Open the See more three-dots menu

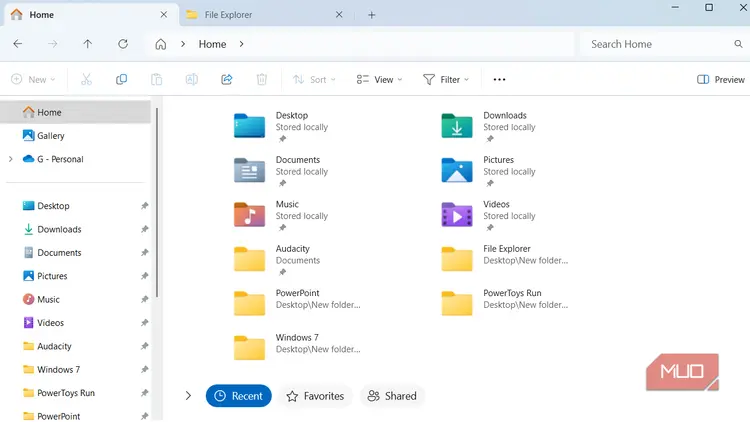point(499,79)
